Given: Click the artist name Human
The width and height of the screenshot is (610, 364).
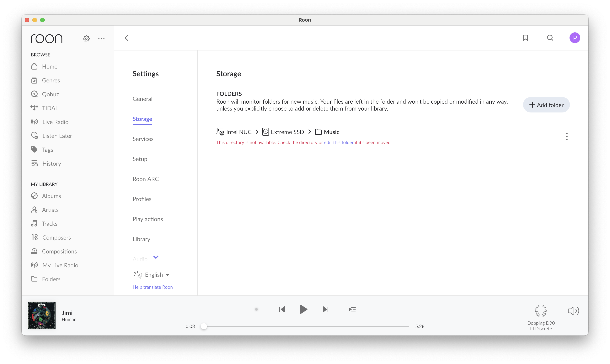Looking at the screenshot, I should pos(69,320).
